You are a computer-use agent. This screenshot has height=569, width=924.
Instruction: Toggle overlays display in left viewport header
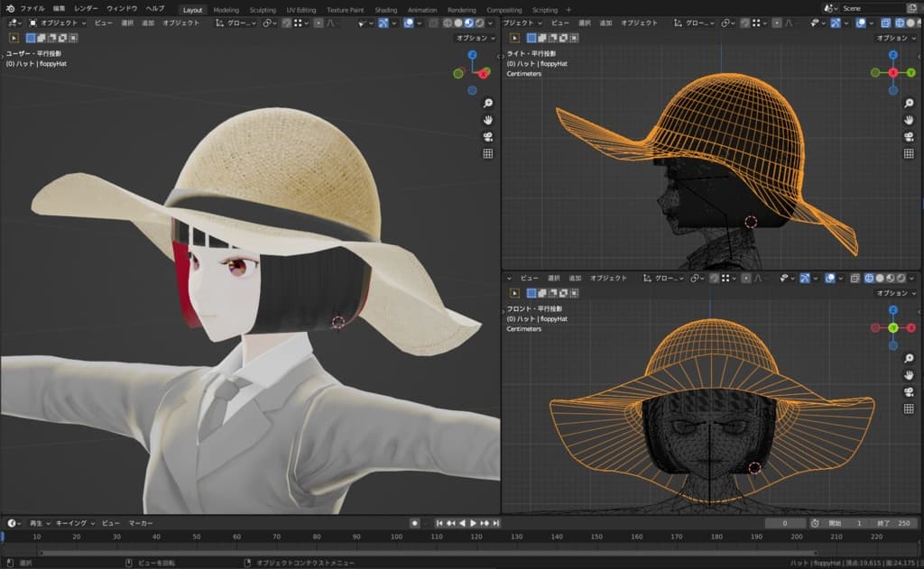click(x=409, y=23)
